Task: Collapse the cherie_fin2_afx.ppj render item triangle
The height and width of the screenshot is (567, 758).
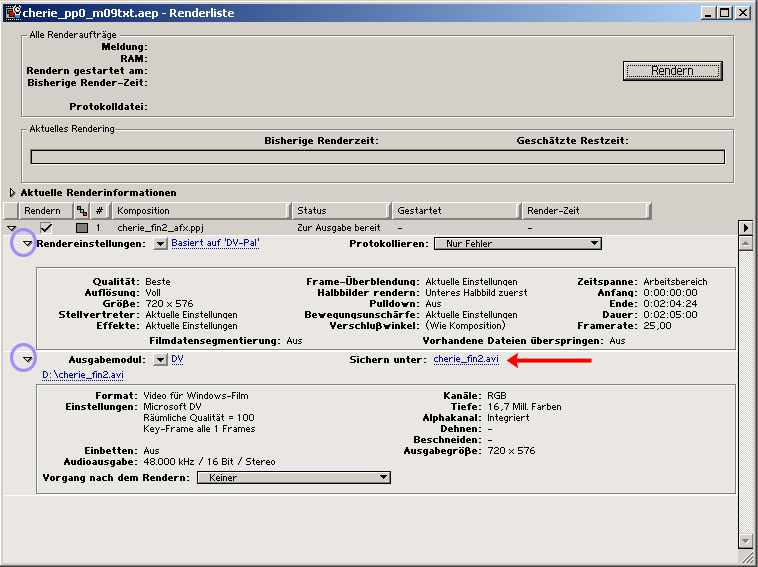Action: pos(11,228)
